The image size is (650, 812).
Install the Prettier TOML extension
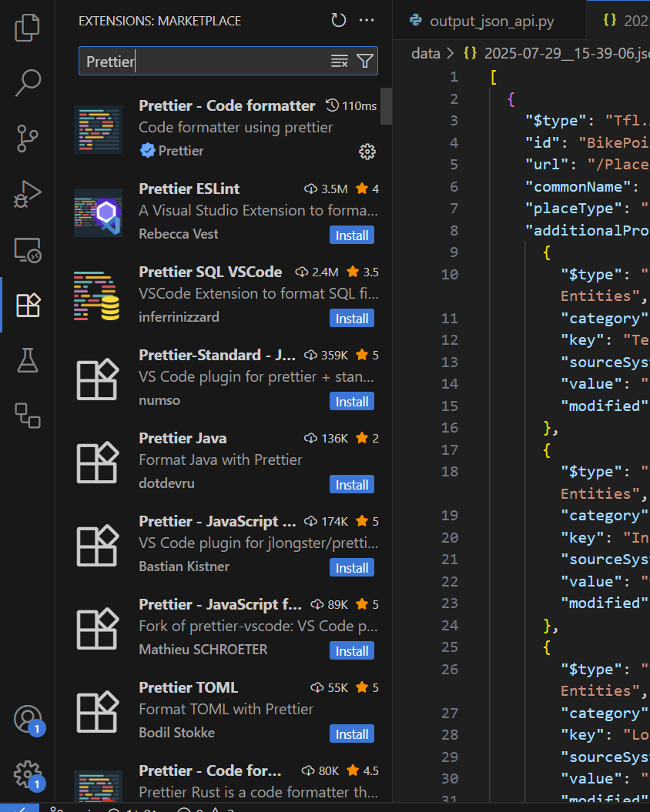(351, 733)
